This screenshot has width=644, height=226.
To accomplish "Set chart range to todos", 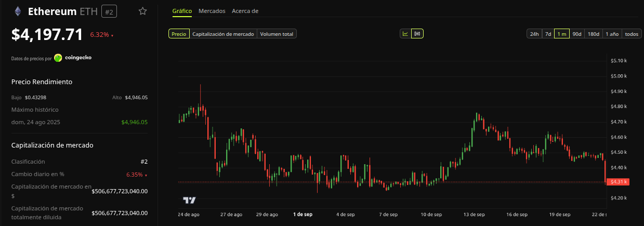I will pyautogui.click(x=631, y=34).
